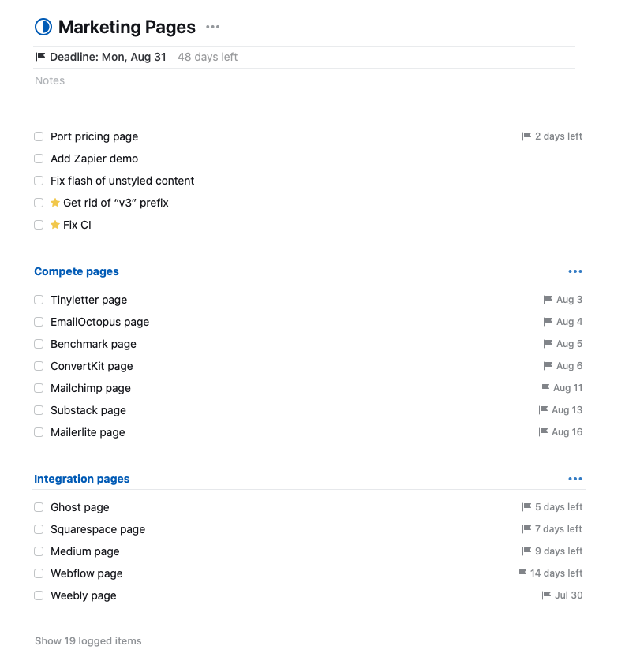
Task: Click the Jul 30 flag on Weebly page
Action: (x=547, y=595)
